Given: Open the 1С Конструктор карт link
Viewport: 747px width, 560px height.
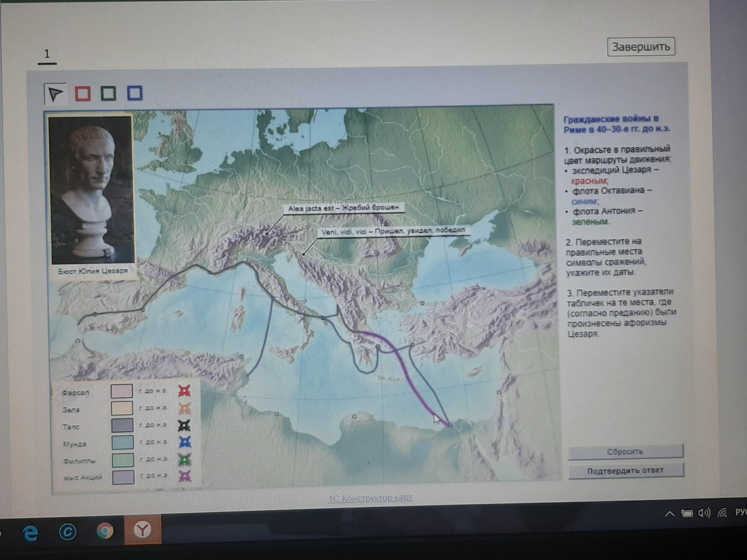Looking at the screenshot, I should [371, 498].
